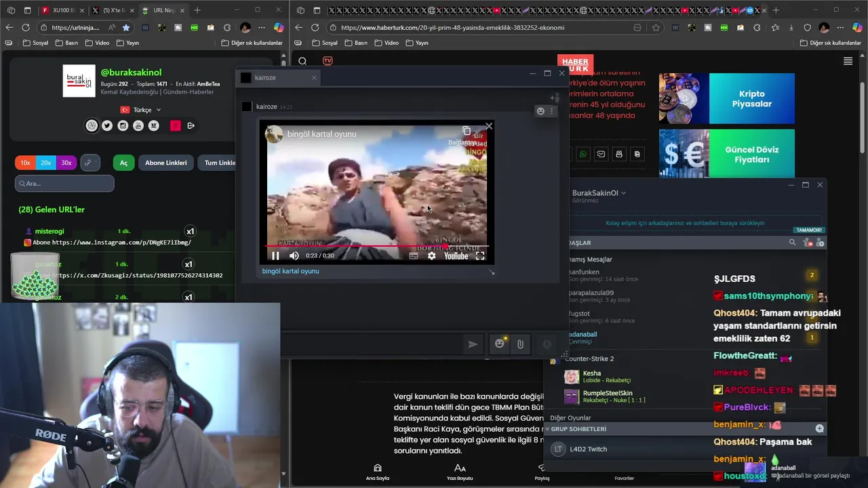868x488 pixels.
Task: Click the green Aç button
Action: coord(123,163)
